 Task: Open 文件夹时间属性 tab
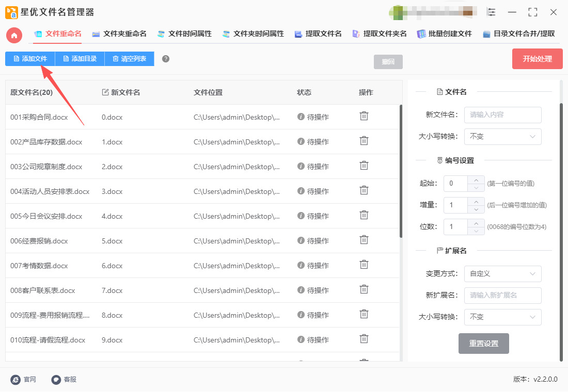(253, 34)
